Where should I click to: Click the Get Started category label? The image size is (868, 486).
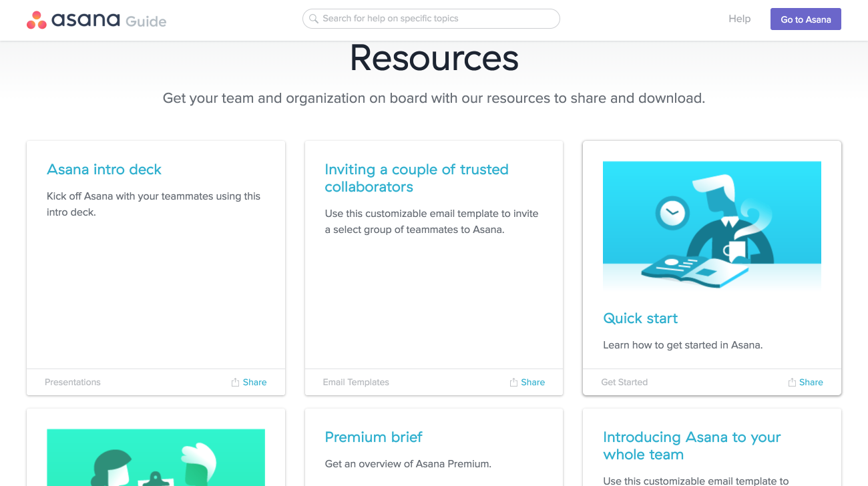click(x=624, y=383)
